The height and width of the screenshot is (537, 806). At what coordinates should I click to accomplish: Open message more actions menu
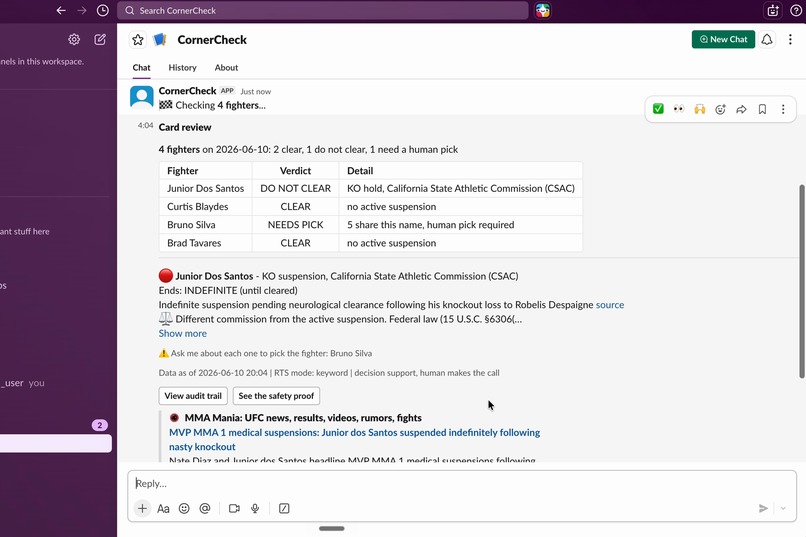tap(783, 109)
